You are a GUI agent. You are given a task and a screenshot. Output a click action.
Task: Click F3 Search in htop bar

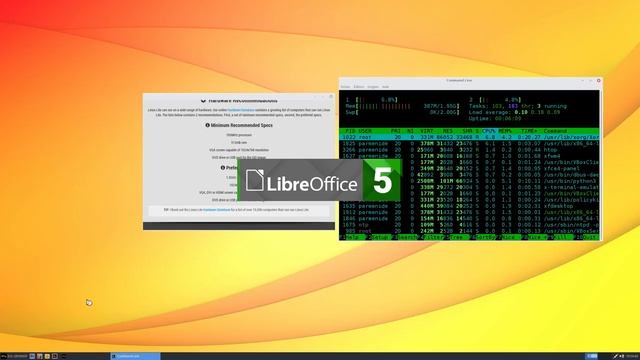tap(404, 237)
